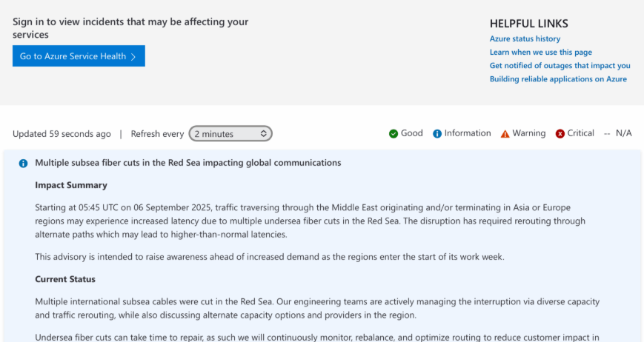Click the orange Warning triangle icon

505,134
